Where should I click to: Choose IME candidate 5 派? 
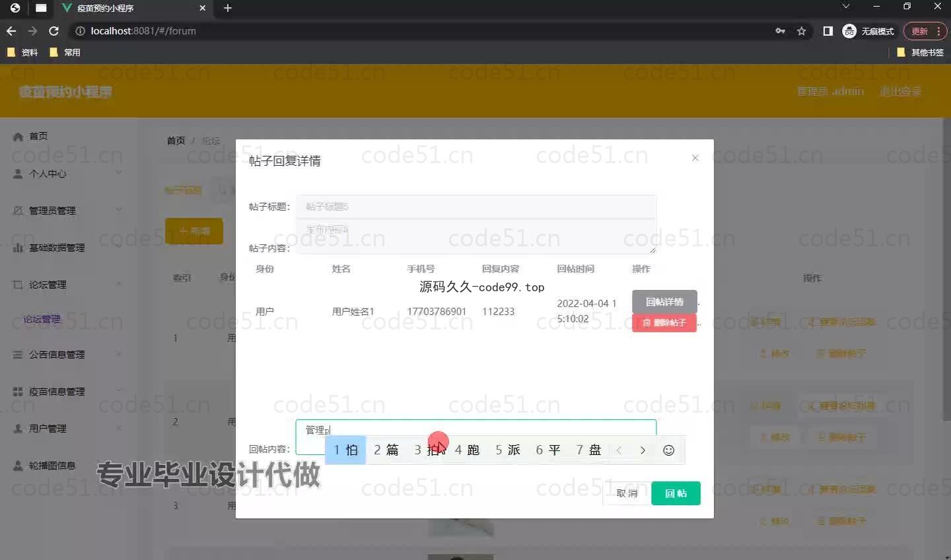[508, 450]
